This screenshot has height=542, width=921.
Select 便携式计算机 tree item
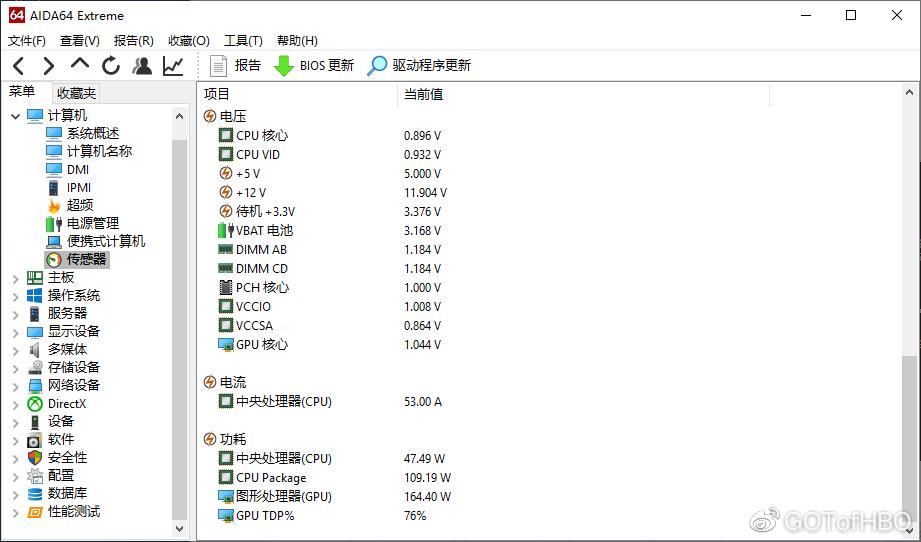(106, 241)
